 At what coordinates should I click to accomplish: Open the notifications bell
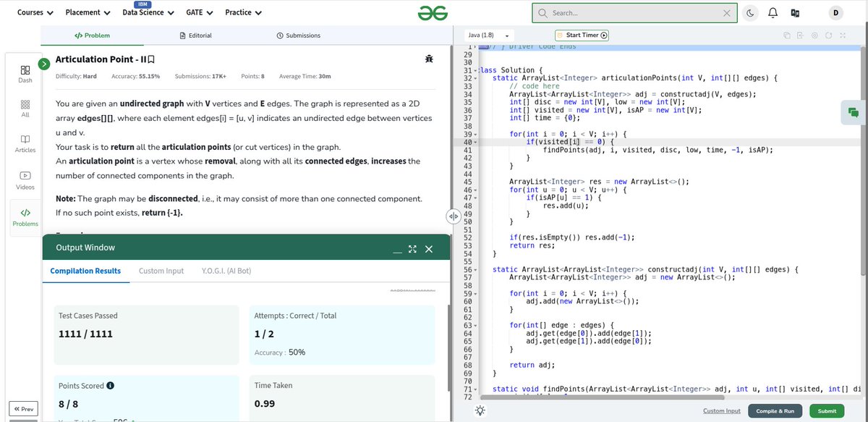pyautogui.click(x=773, y=13)
